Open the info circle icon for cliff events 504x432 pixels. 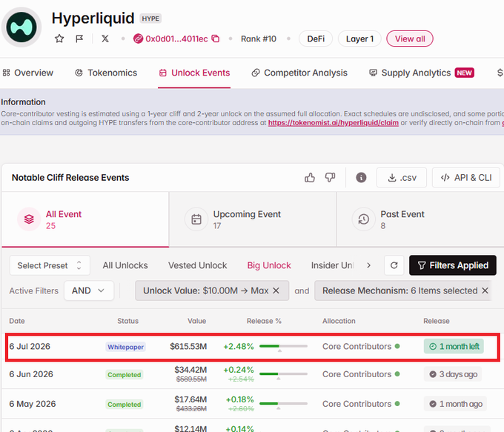tap(361, 177)
